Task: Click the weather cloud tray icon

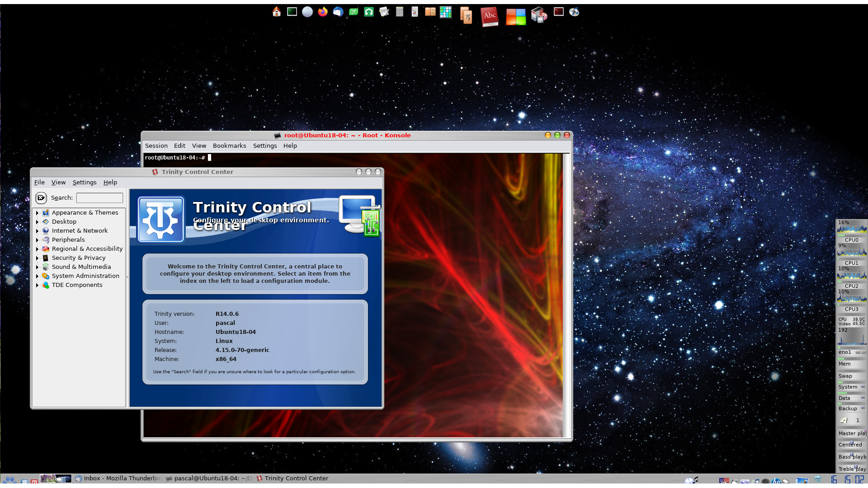Action: point(818,479)
